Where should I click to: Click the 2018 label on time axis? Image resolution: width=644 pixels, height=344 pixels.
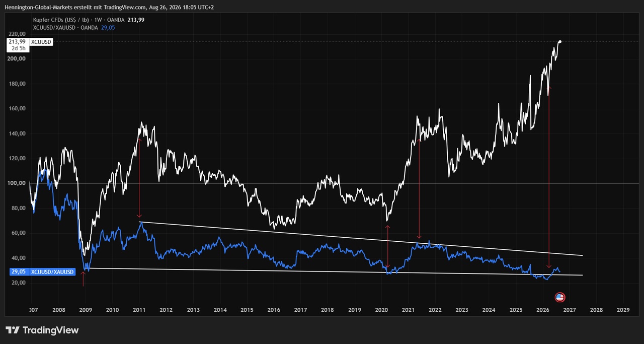click(328, 310)
